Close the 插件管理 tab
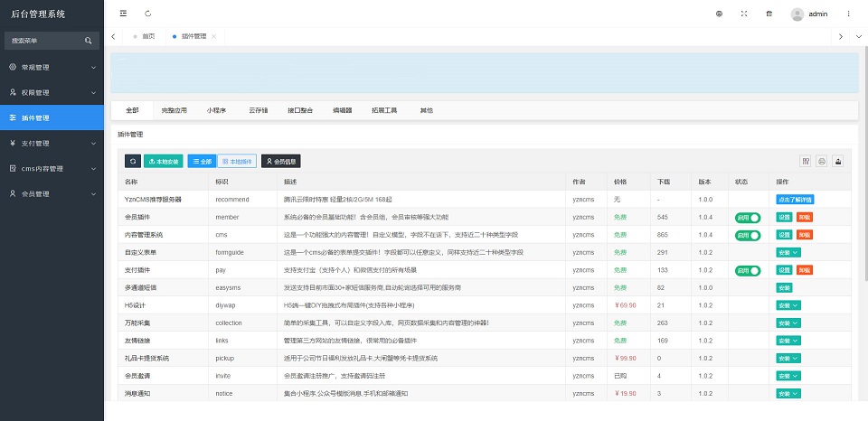Viewport: 868px width, 421px height. pyautogui.click(x=214, y=36)
